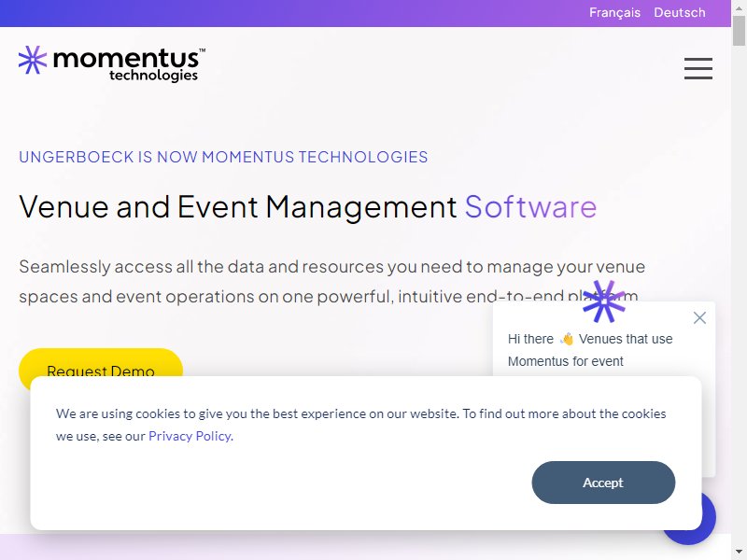Click the 'Venue and Event Management Software' heading
The height and width of the screenshot is (560, 747).
click(x=308, y=206)
